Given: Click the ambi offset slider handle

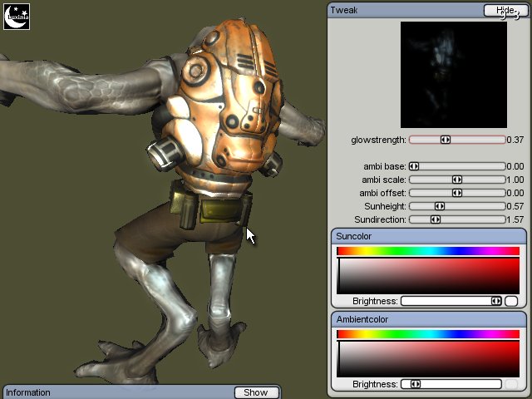Looking at the screenshot, I should click(456, 193).
